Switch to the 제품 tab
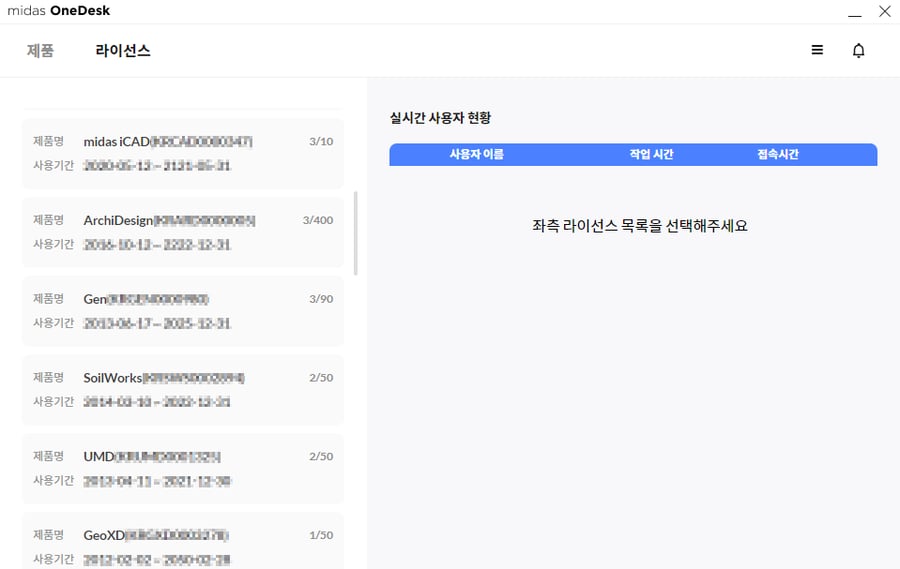 [x=40, y=51]
